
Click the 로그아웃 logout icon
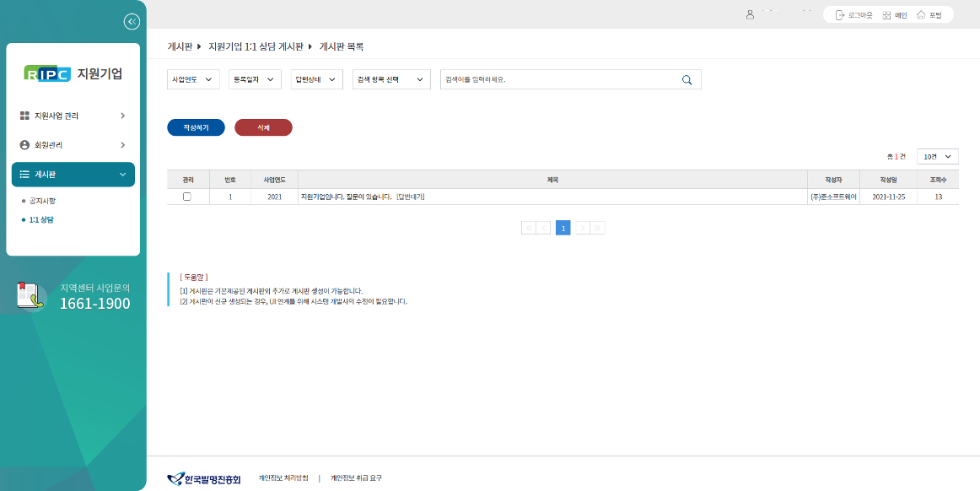pos(840,15)
